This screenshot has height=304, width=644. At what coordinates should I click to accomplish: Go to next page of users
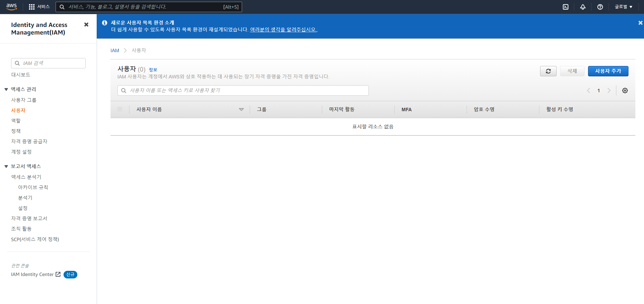pos(609,91)
